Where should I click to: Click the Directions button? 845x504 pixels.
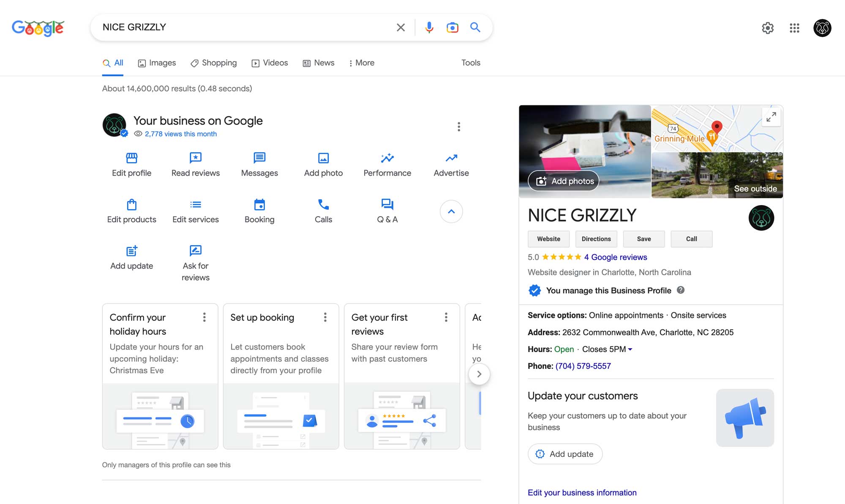(596, 239)
